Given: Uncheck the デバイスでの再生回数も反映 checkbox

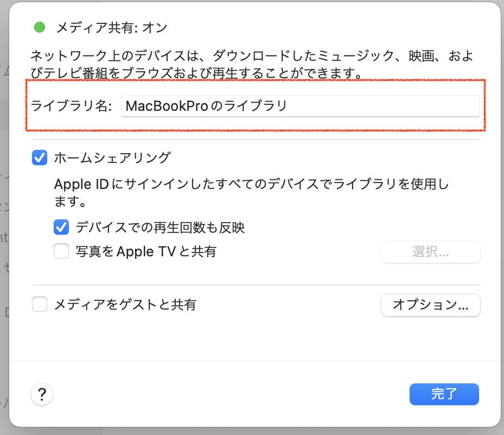Looking at the screenshot, I should click(x=61, y=227).
